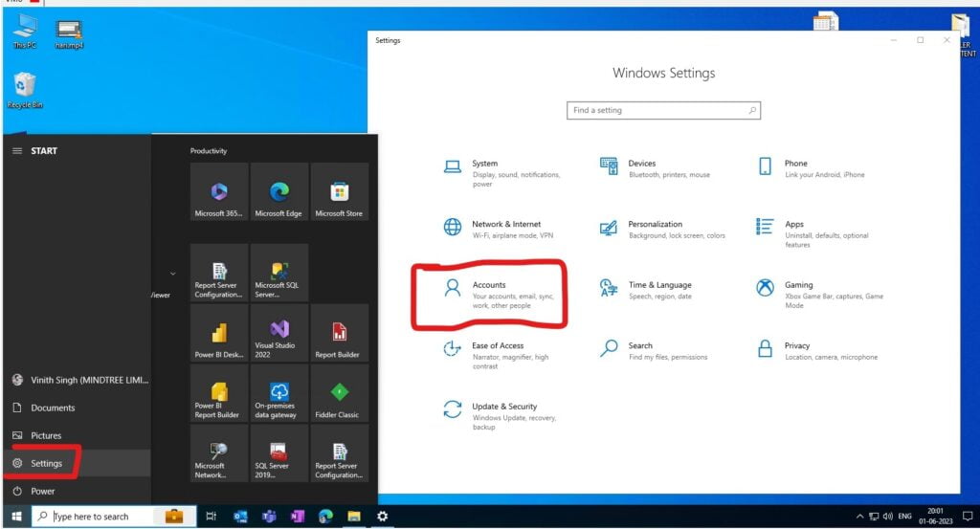Image resolution: width=980 pixels, height=529 pixels.
Task: Launch Microsoft 365 tile
Action: coord(219,191)
